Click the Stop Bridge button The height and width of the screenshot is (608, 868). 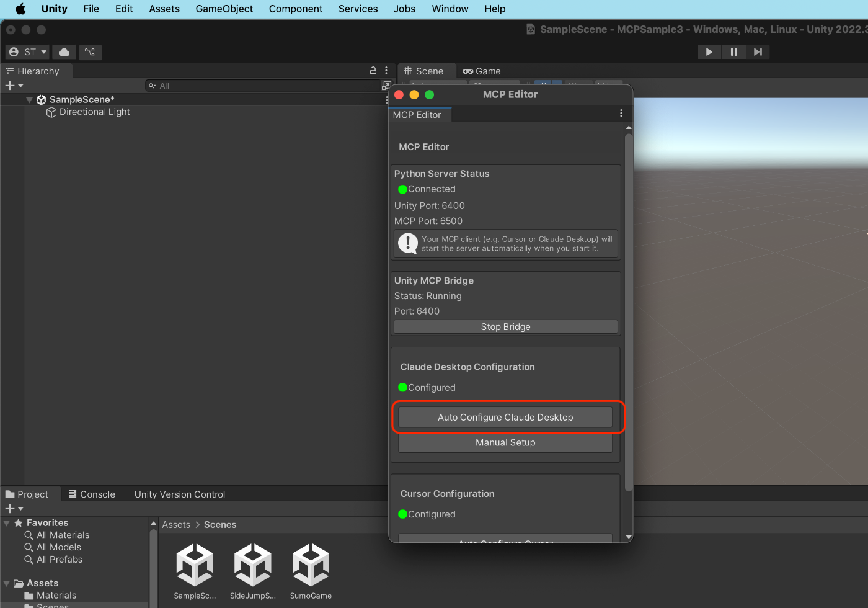point(506,327)
